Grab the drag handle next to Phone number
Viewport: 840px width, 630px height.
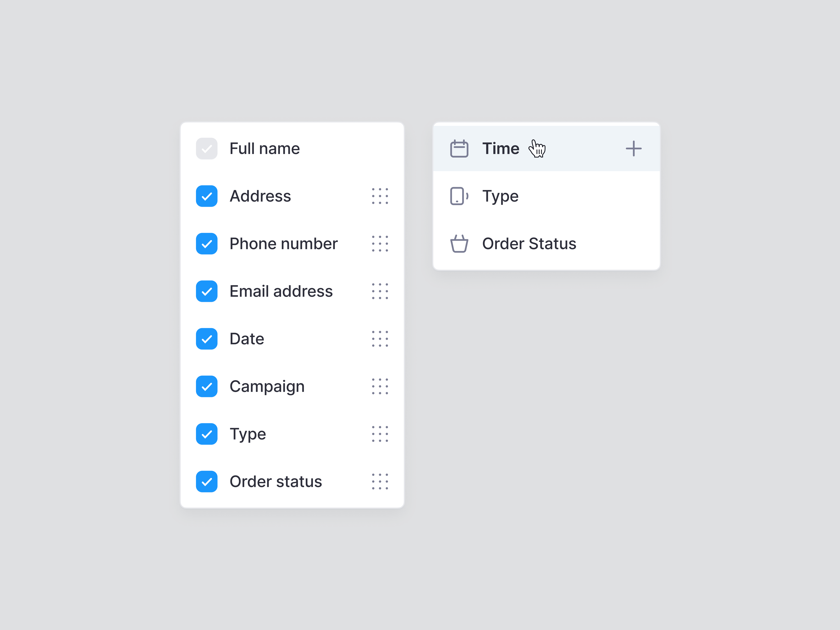tap(380, 243)
